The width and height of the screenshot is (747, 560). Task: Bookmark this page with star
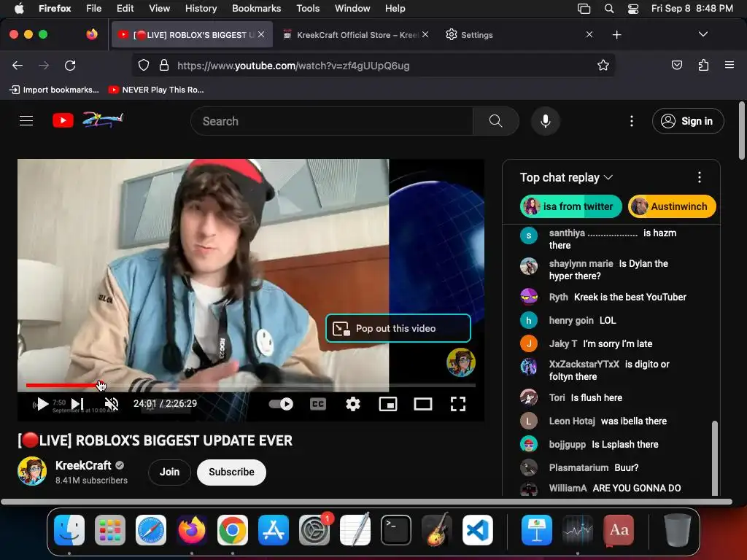point(603,65)
